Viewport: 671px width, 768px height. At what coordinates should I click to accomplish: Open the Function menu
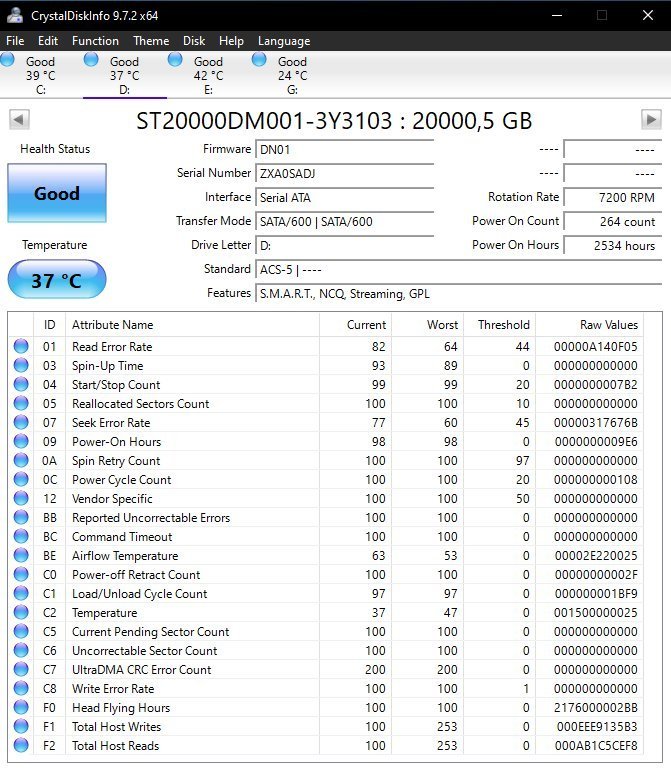coord(95,41)
